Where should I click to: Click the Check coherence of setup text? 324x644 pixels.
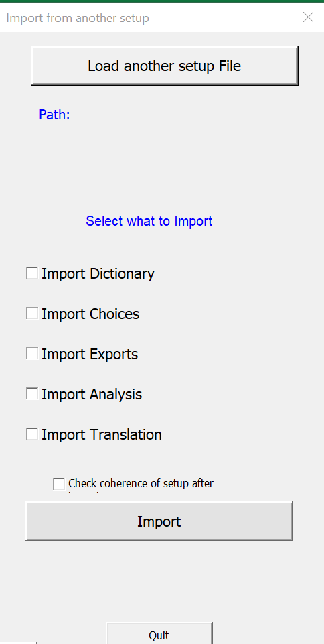[141, 483]
